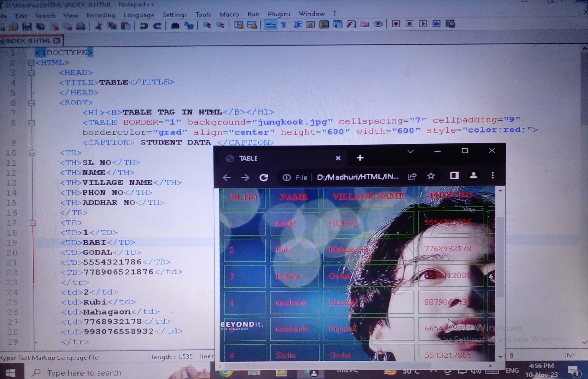Click the Cut scissors toolbar icon
Image resolution: width=588 pixels, height=379 pixels.
[99, 26]
